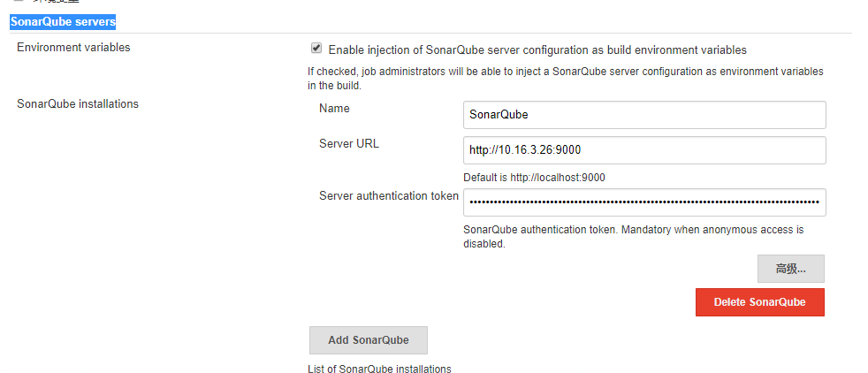Select the Server authentication token password field
Image resolution: width=868 pixels, height=373 pixels.
(644, 202)
